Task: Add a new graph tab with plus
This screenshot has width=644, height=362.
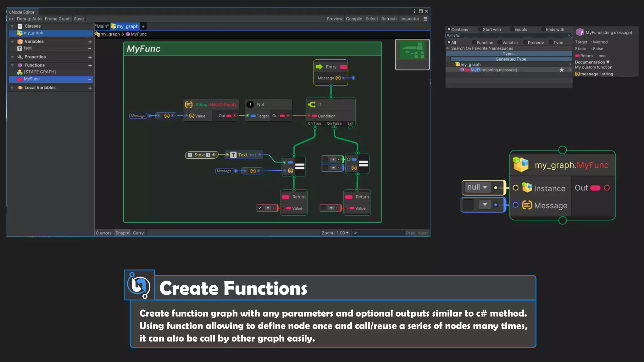Action: coord(143,26)
